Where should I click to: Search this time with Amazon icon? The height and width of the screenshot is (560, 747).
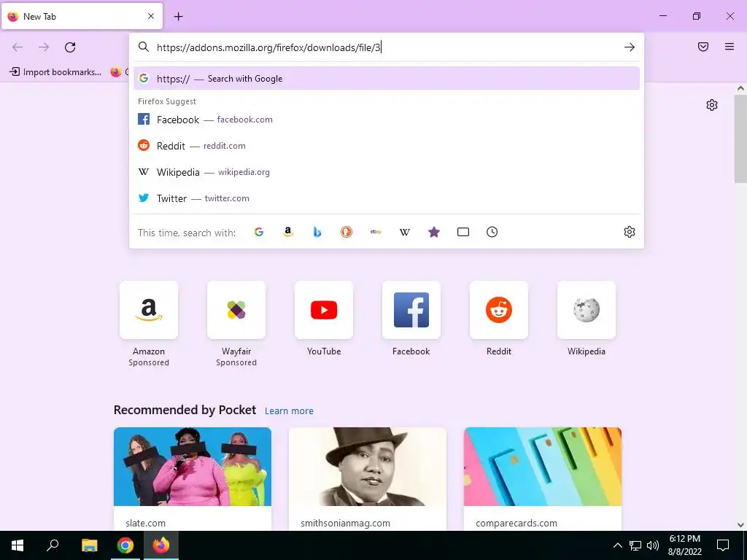[287, 232]
